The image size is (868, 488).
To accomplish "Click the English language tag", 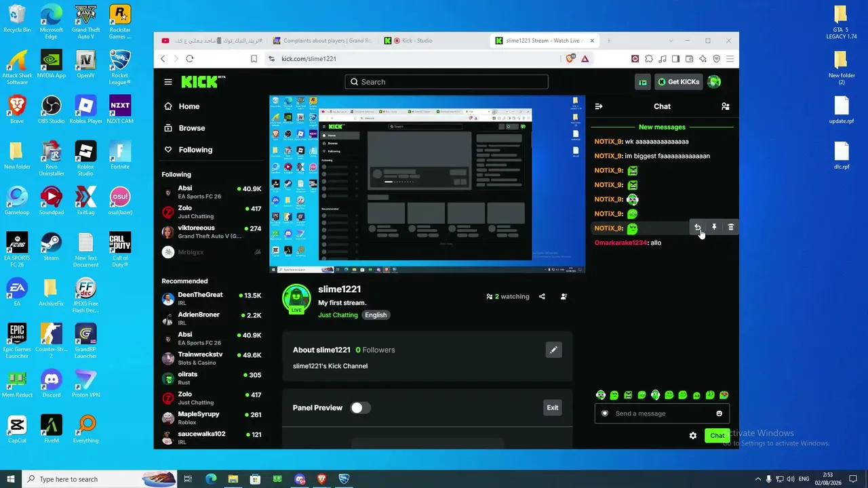I will [376, 315].
